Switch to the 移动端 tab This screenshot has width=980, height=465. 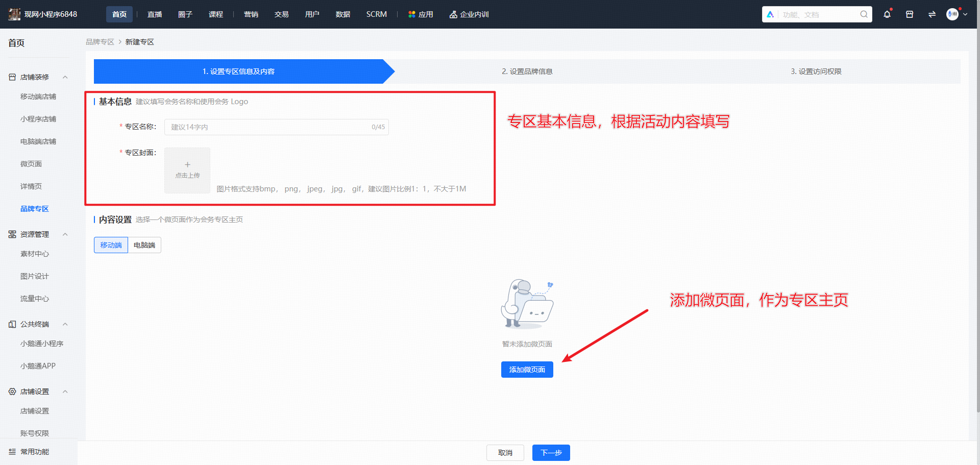tap(111, 245)
